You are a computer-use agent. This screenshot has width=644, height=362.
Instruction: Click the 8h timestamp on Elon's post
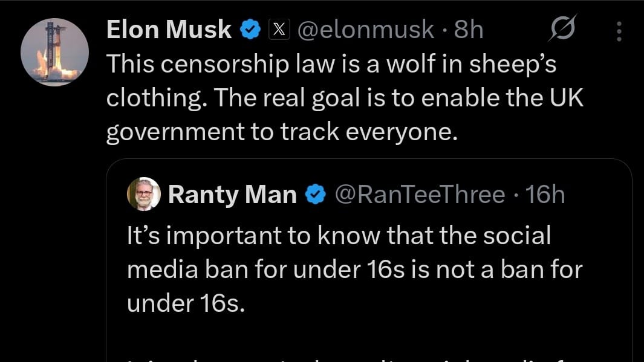(x=469, y=30)
